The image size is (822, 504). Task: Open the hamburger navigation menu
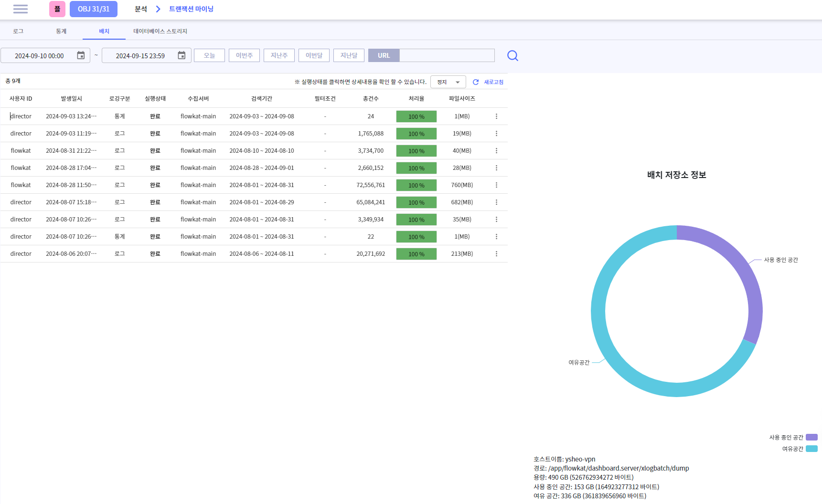pos(21,9)
